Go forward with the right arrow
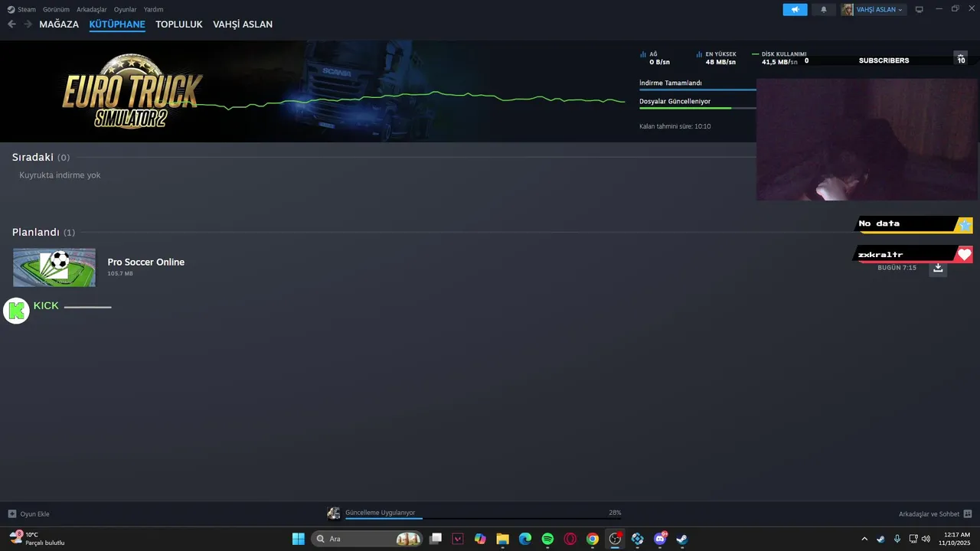Screen dimensions: 980x551 point(28,24)
